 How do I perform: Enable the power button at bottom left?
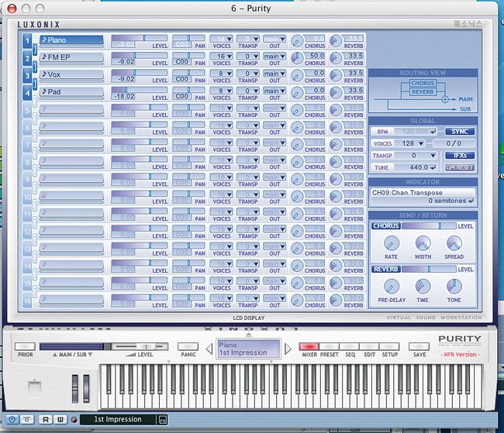(x=11, y=420)
